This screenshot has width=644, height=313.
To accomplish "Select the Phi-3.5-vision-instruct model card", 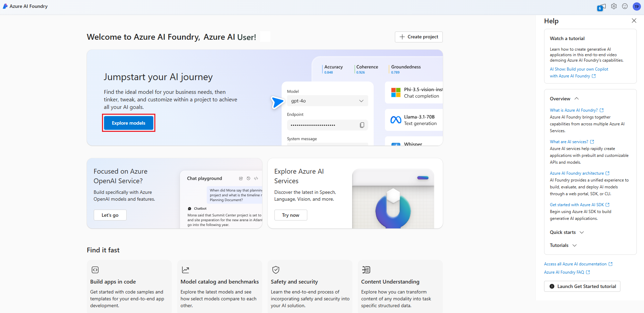I will pos(414,92).
